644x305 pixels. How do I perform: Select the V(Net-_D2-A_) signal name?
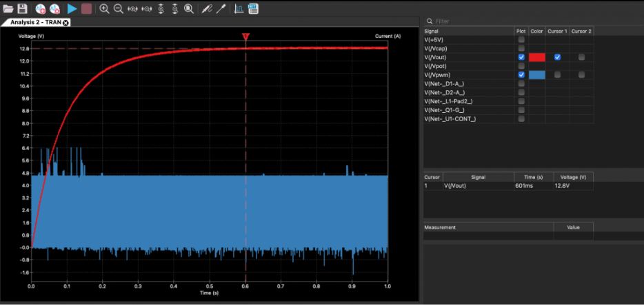[445, 92]
